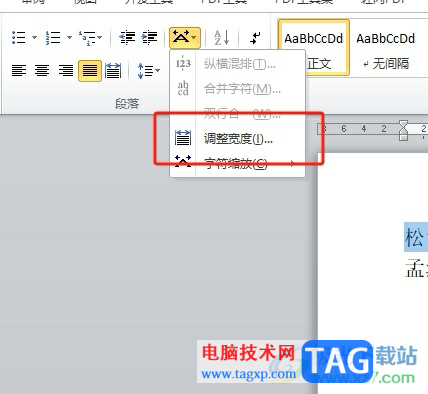This screenshot has height=394, width=428.
Task: Apply the 正文 style
Action: pyautogui.click(x=314, y=47)
